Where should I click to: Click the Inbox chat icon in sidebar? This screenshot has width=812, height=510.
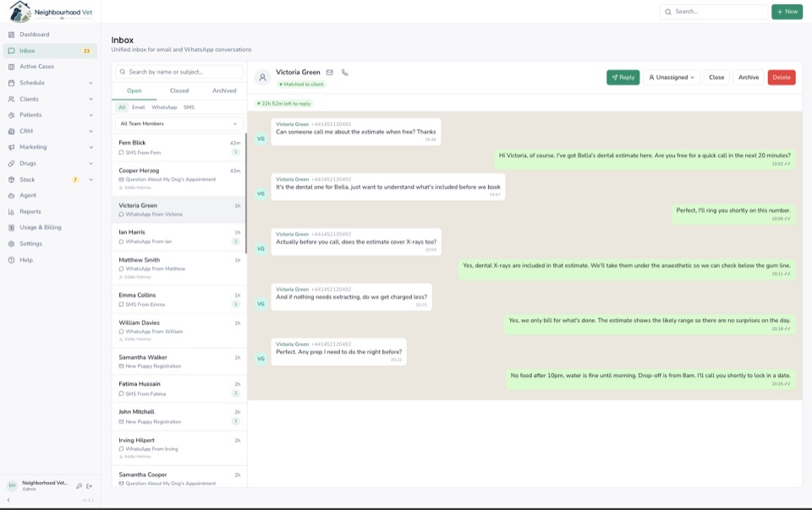pos(11,51)
